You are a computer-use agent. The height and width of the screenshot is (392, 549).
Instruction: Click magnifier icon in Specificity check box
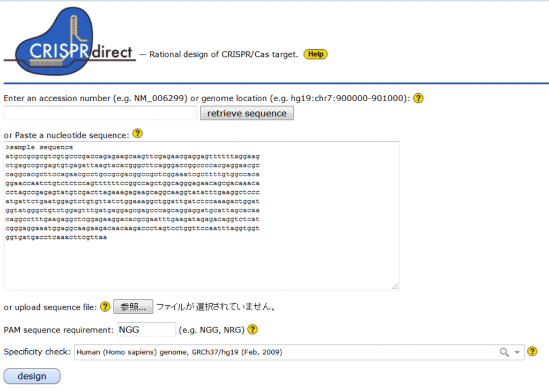point(504,352)
